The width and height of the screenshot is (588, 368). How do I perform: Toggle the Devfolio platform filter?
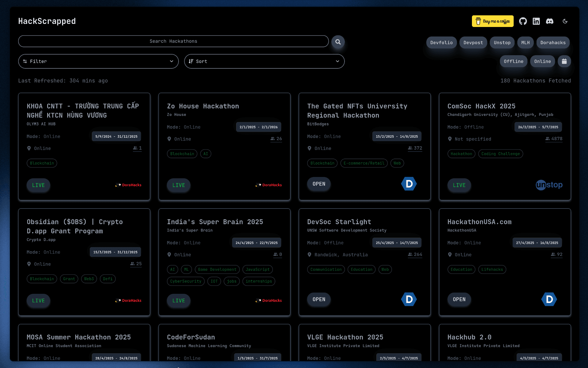point(441,43)
